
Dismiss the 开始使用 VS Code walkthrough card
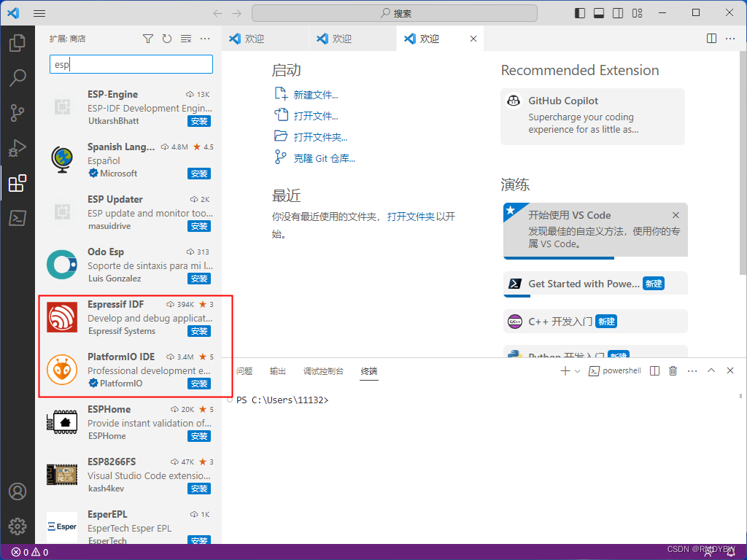[x=676, y=215]
